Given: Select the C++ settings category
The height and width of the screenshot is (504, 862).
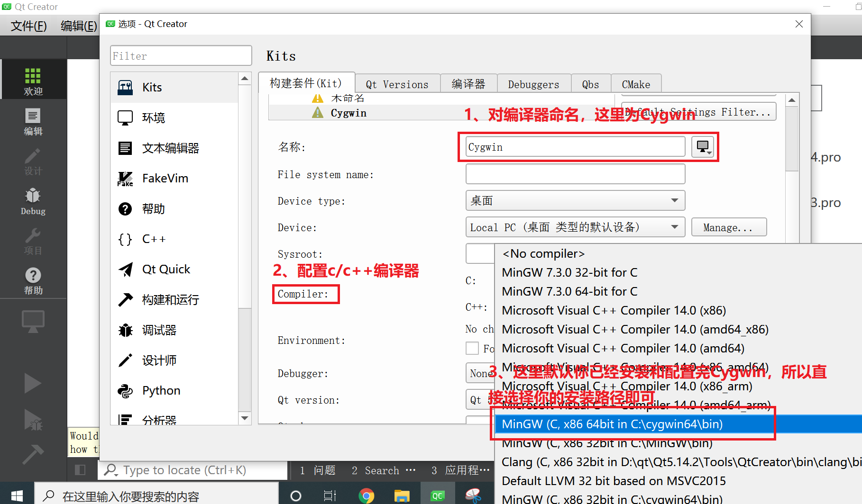Looking at the screenshot, I should [154, 239].
